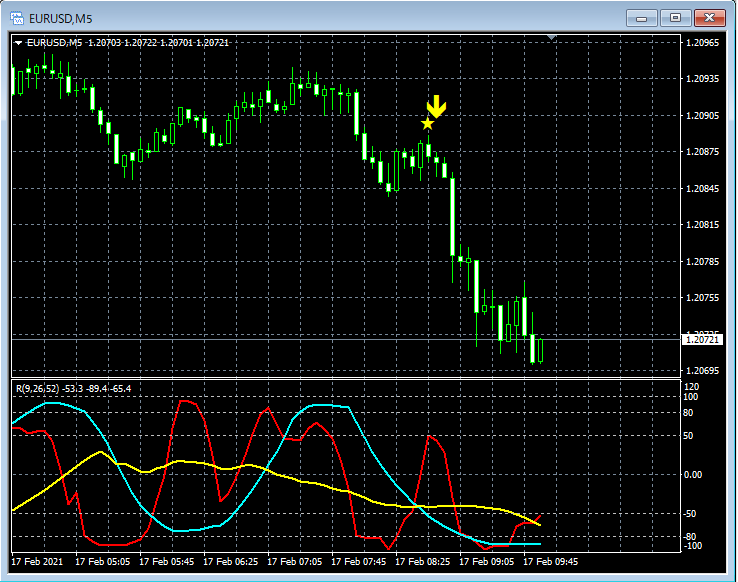Click the chart shift triangle marker at top
Screen dimensions: 738x582
click(552, 37)
